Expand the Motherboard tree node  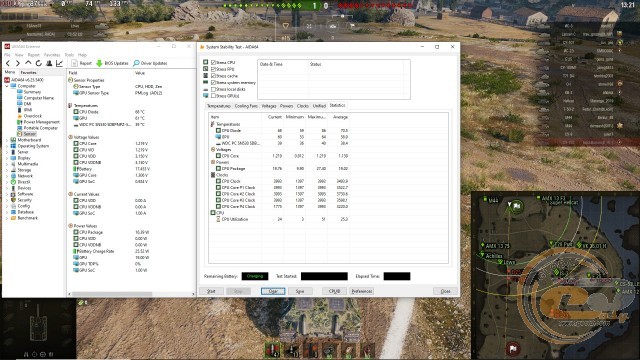pyautogui.click(x=7, y=140)
